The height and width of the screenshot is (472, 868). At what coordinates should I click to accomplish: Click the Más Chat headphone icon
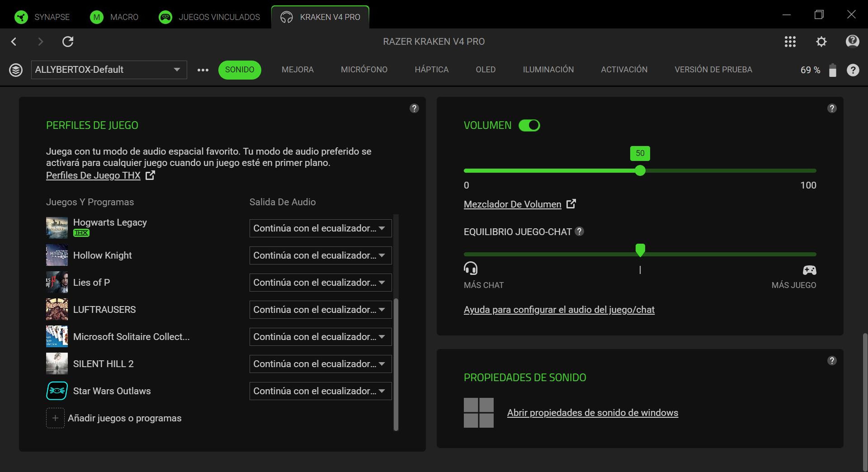[x=471, y=269]
